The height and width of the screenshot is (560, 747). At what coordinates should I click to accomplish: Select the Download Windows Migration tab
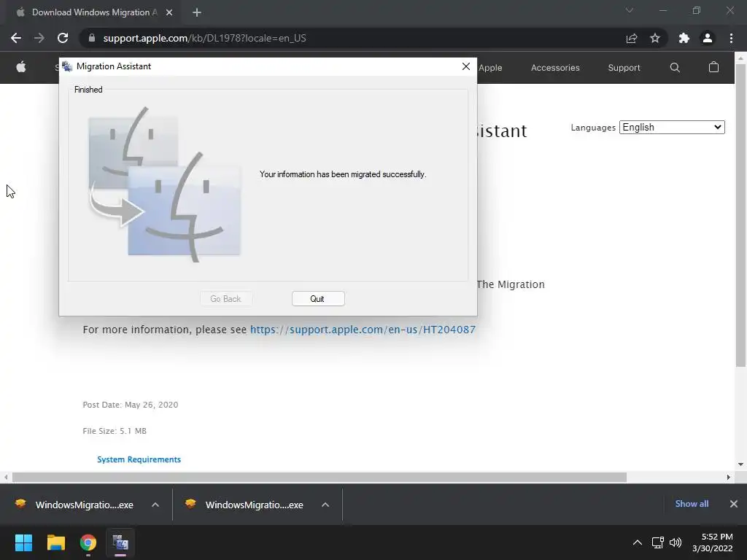(90, 12)
